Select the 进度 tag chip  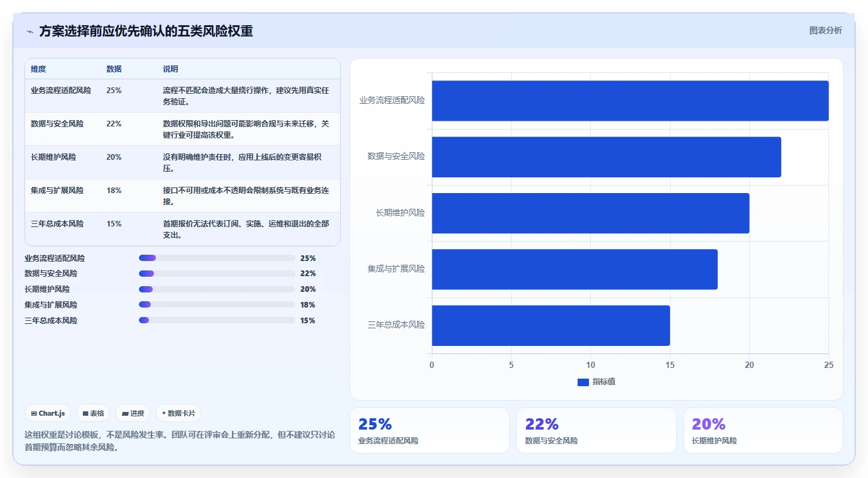(133, 413)
